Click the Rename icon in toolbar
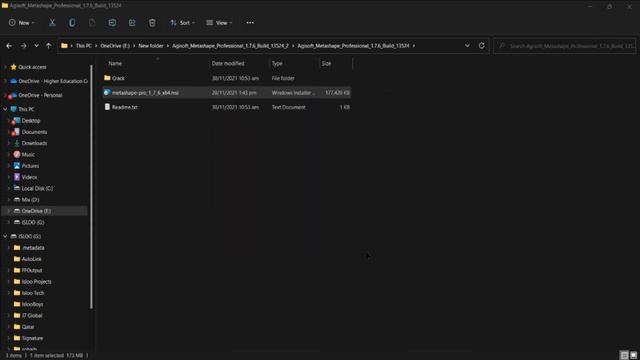The image size is (640, 360). click(112, 23)
